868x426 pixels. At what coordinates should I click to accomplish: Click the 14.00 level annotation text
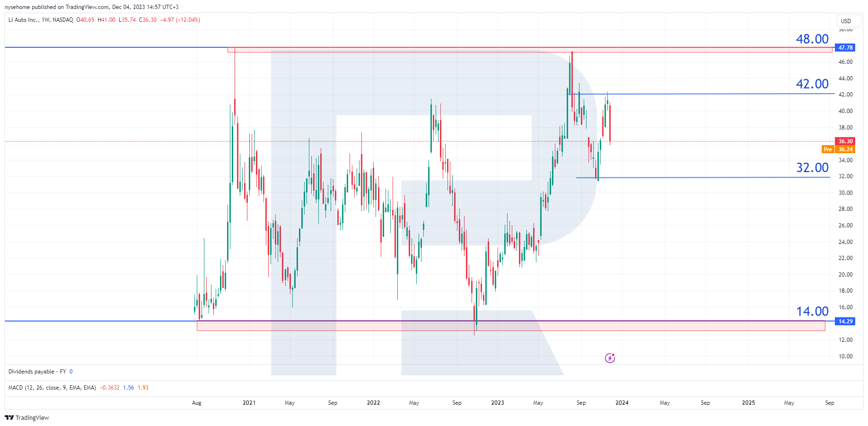coord(812,312)
